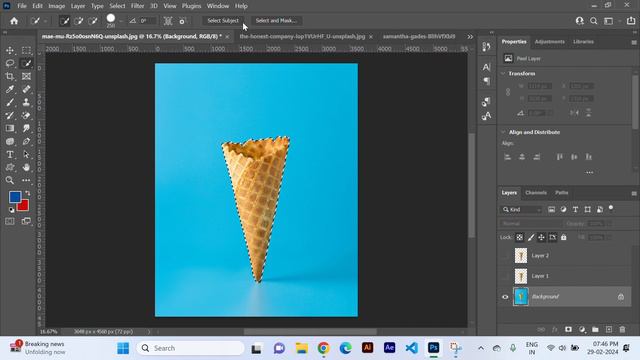
Task: Toggle Lock transparent pixels
Action: pos(519,237)
